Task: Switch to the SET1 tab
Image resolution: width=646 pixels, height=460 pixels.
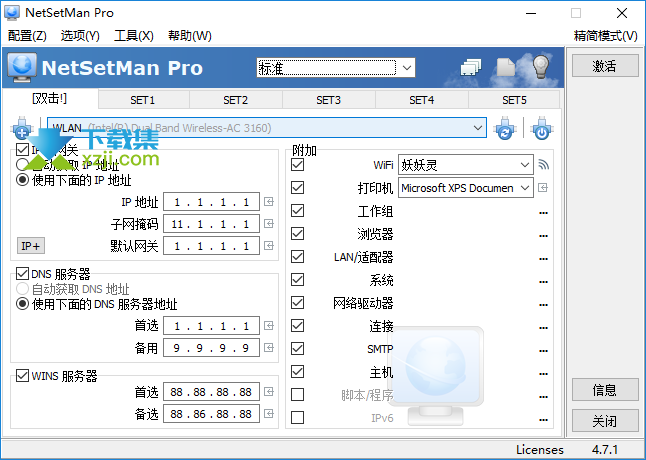Action: (x=143, y=100)
